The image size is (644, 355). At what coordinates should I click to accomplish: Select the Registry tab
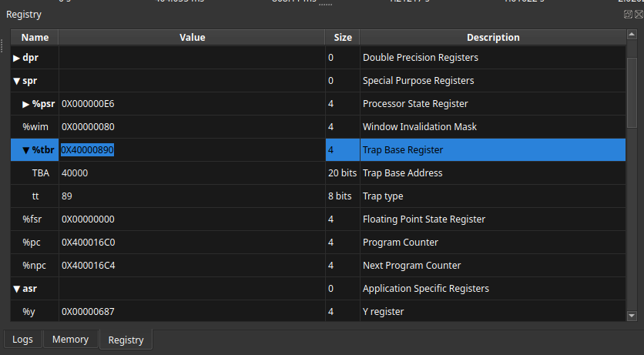tap(126, 340)
